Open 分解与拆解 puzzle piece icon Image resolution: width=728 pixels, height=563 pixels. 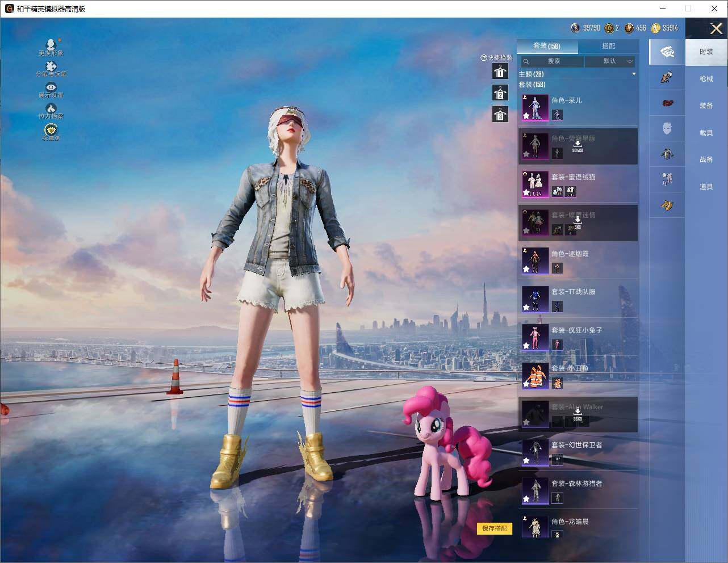tap(51, 66)
